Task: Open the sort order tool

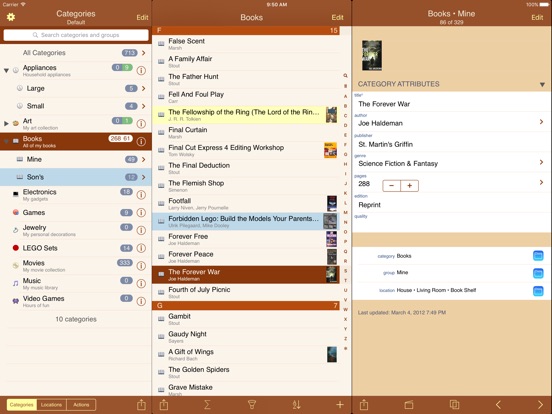Action: [296, 404]
